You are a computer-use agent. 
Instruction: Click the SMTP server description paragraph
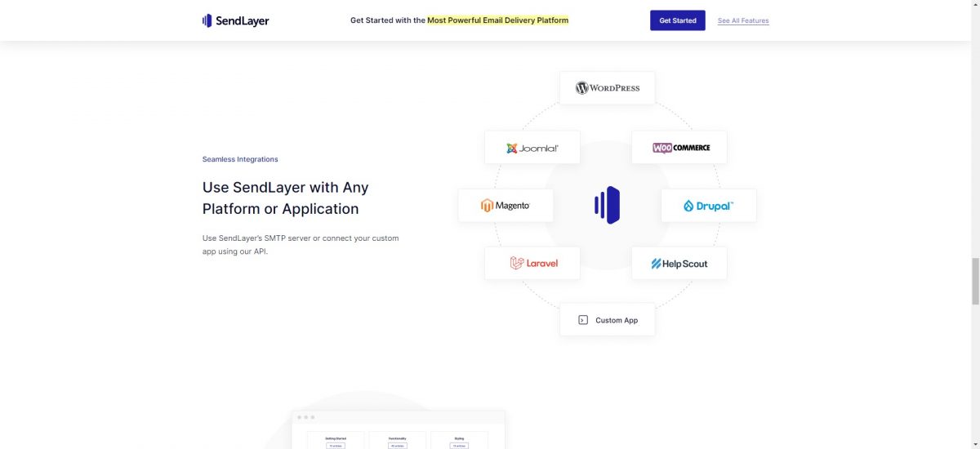pyautogui.click(x=301, y=245)
